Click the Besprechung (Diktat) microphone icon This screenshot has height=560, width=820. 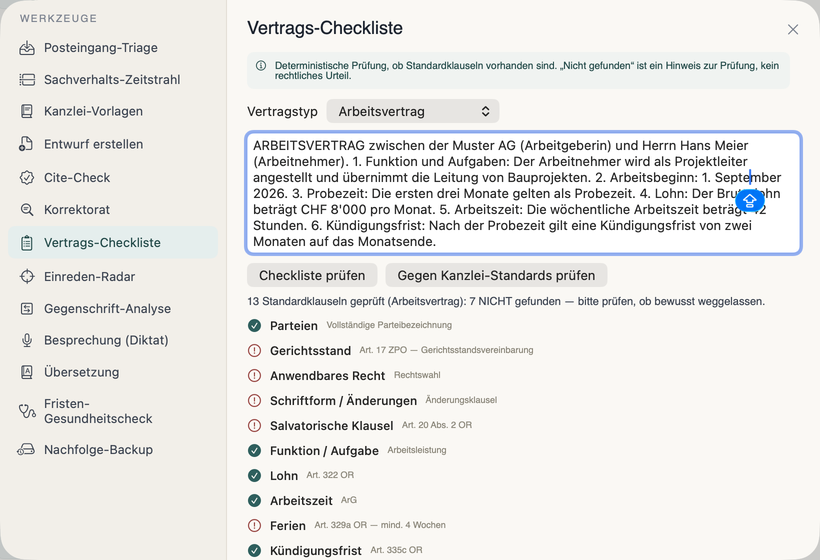tap(27, 340)
